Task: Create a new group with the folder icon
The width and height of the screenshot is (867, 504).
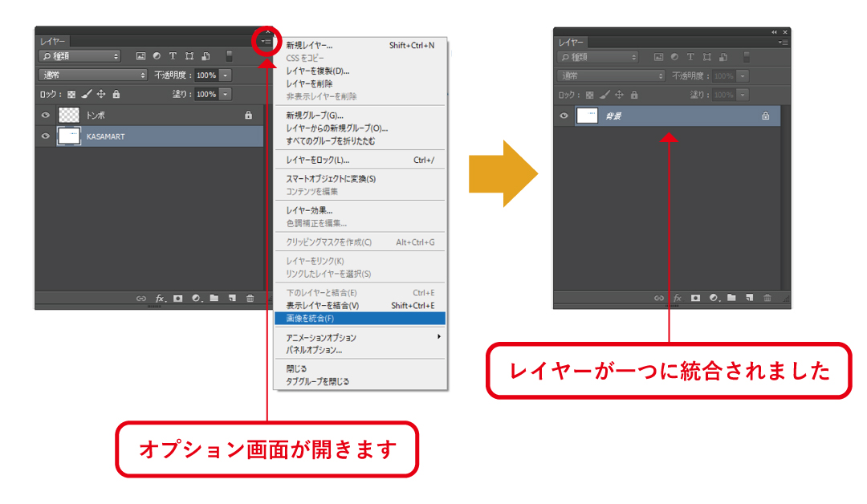Action: pyautogui.click(x=214, y=298)
